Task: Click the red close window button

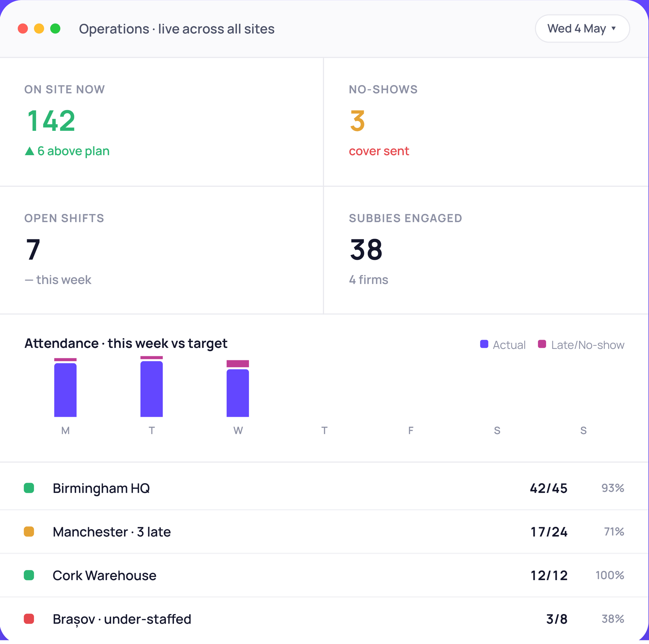Action: pyautogui.click(x=23, y=29)
